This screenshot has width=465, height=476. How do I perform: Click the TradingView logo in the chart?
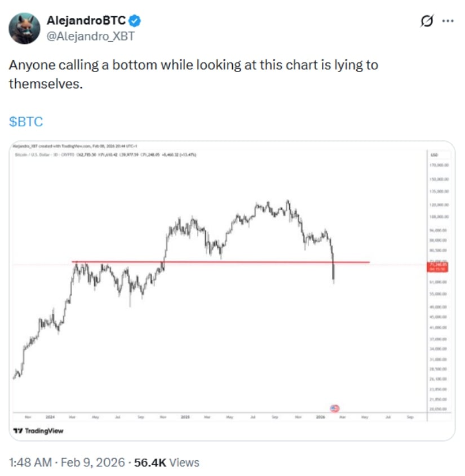(x=38, y=430)
